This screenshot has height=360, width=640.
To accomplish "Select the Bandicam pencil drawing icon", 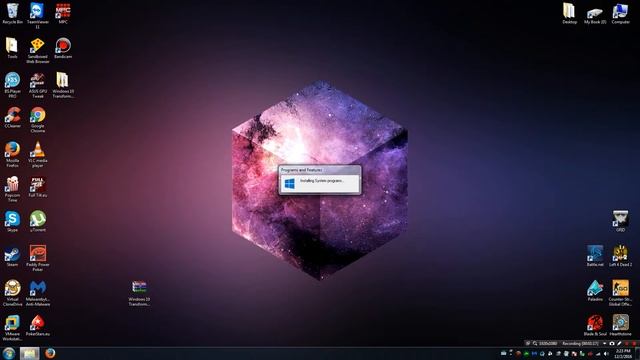I will pyautogui.click(x=619, y=344).
